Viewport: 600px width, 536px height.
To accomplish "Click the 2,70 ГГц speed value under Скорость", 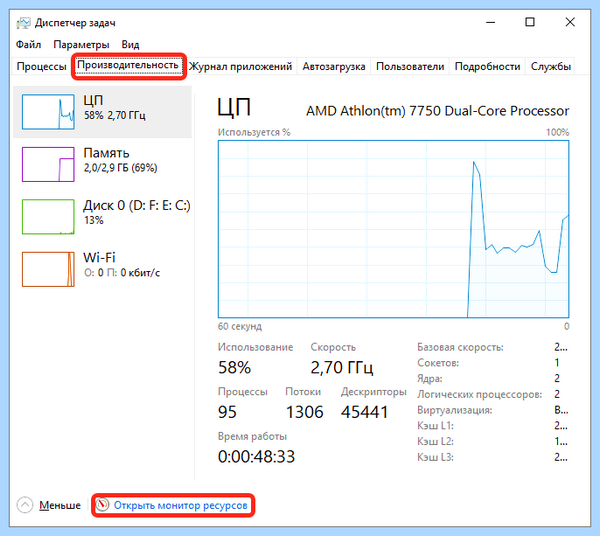I will [x=341, y=367].
